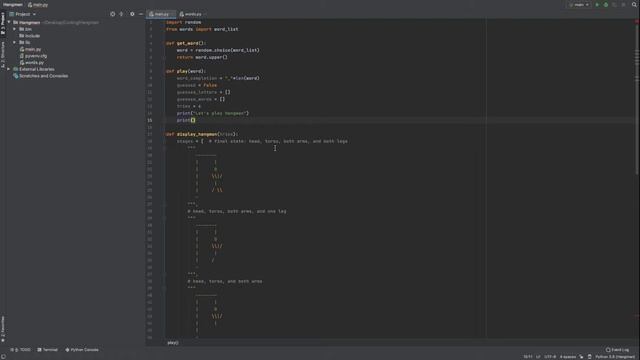Hide the Project panel with the minus icon

(141, 14)
